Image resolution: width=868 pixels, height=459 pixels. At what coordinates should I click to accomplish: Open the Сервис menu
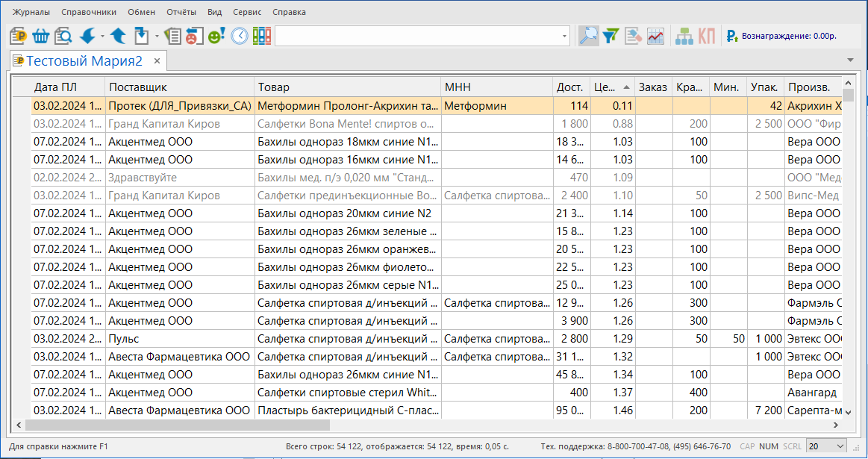[248, 12]
